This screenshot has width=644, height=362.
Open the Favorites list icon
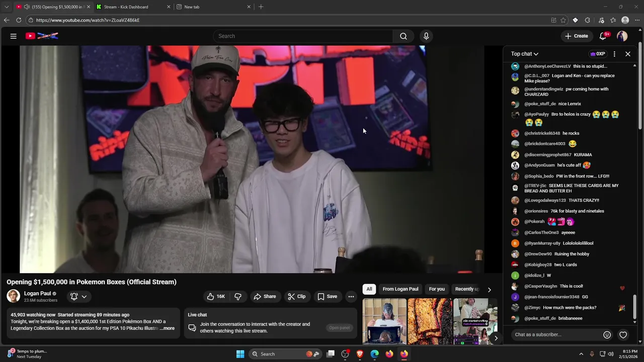point(613,20)
